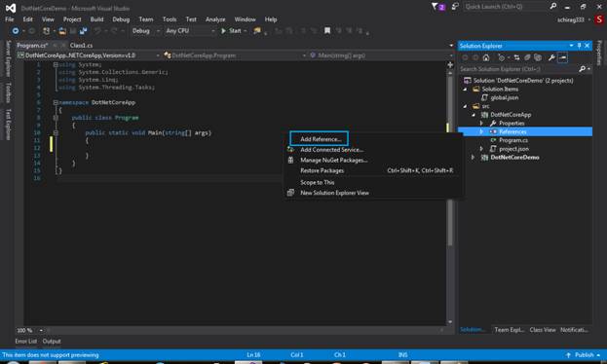Open Properties wrench icon in Solution Explorer toolbar

click(551, 57)
